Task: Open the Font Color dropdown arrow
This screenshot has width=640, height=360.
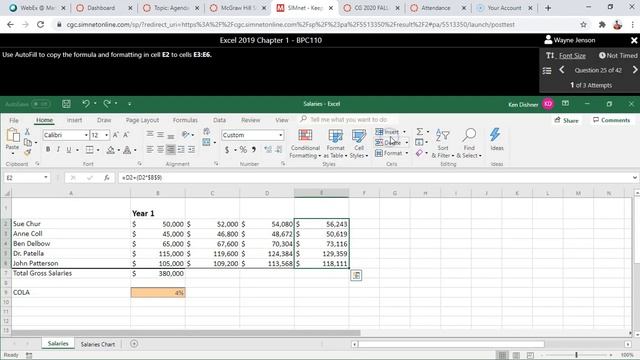Action: tap(135, 150)
